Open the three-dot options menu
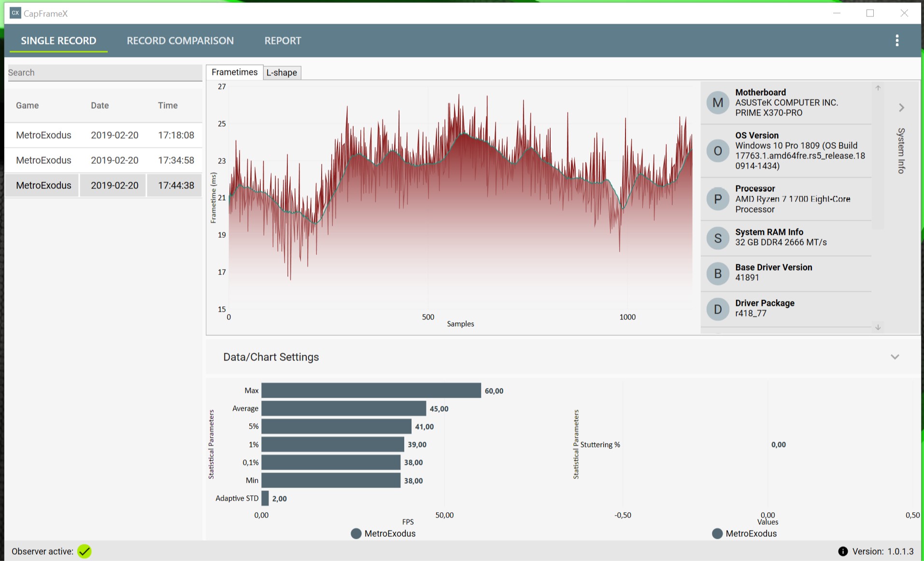 click(897, 41)
